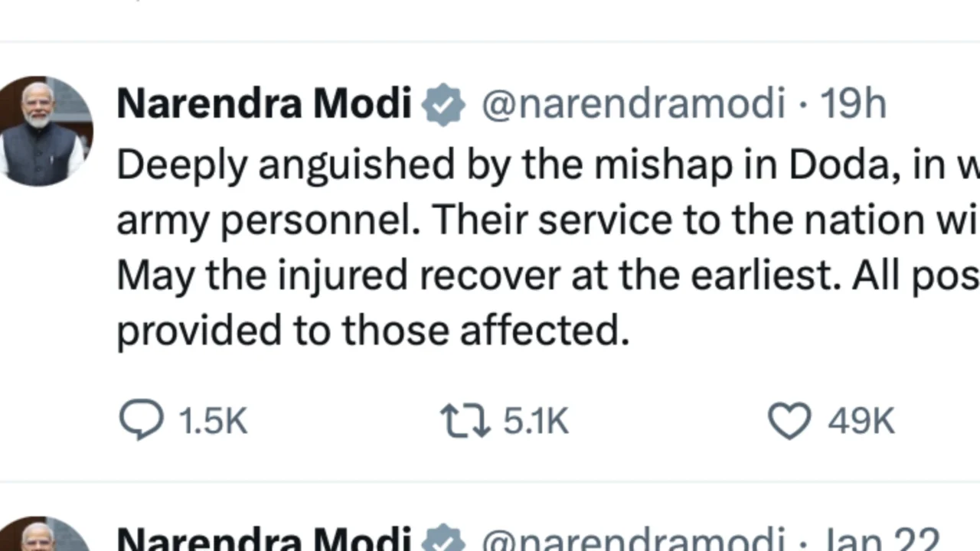Click the @narendramodi handle on bottom tweet
This screenshot has width=980, height=551.
[x=634, y=538]
